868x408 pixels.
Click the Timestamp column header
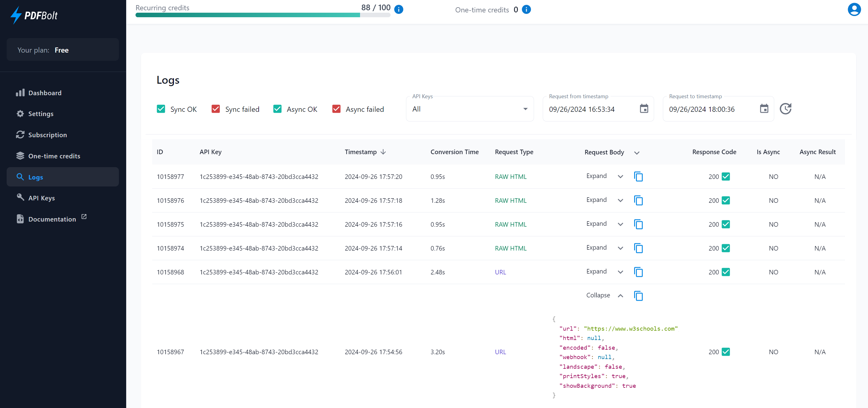(x=361, y=152)
